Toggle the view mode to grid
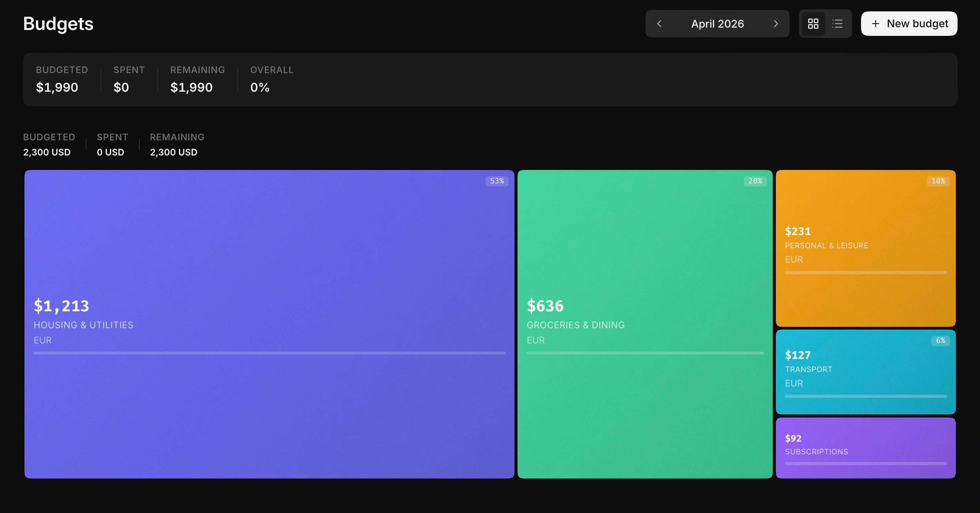This screenshot has width=980, height=513. (x=814, y=23)
